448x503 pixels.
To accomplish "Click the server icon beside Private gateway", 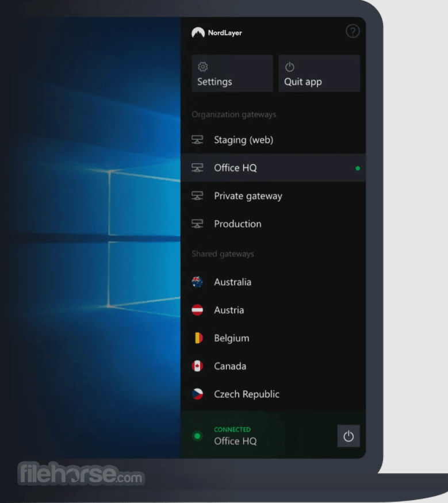I will (x=197, y=195).
